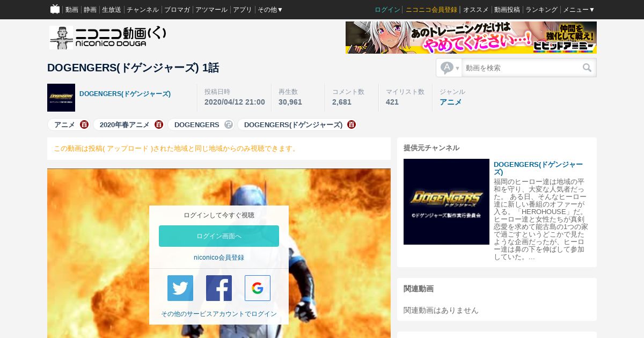This screenshot has height=338, width=644.
Task: Open dictionary icon next to DOGENGERS(ドゲンジャーズ) tag
Action: pos(352,124)
